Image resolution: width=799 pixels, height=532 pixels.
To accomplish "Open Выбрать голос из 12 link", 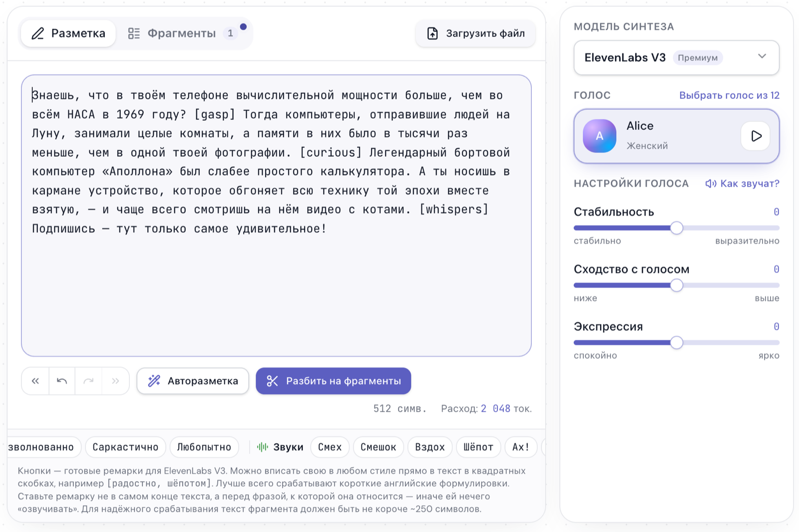I will click(729, 95).
